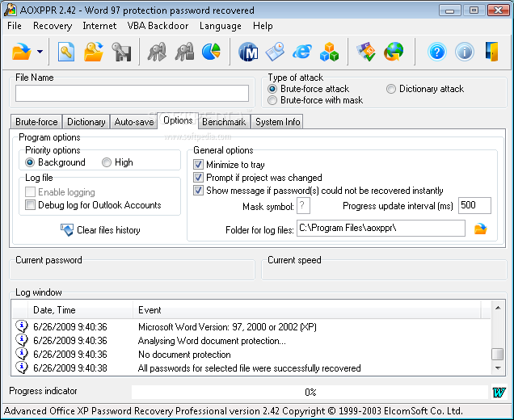The width and height of the screenshot is (514, 420).
Task: Click the Mask symbol field
Action: click(x=303, y=206)
